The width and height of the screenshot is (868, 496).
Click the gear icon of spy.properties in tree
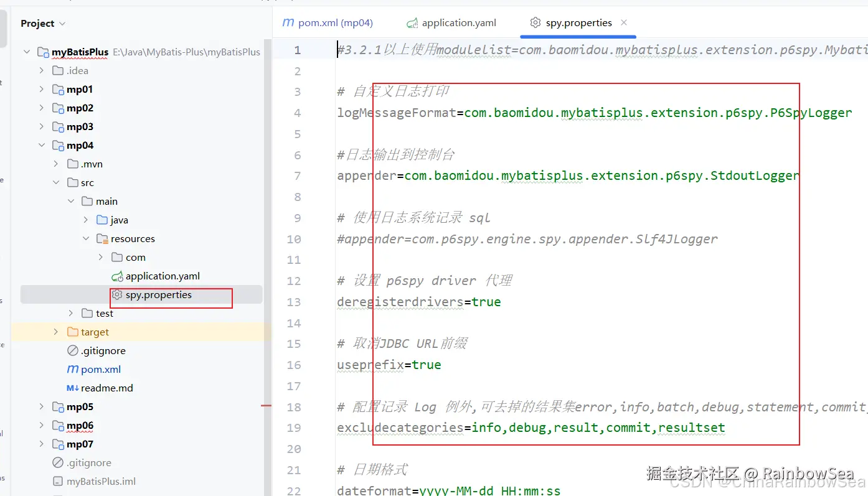pos(117,294)
